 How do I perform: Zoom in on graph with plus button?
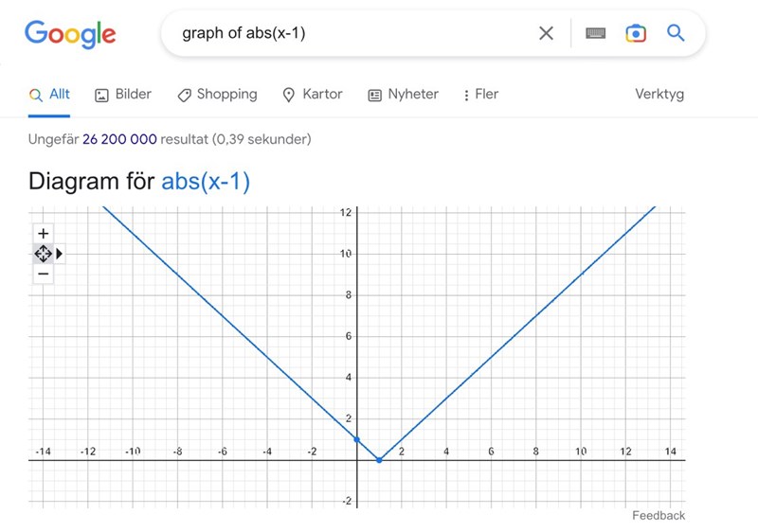[43, 233]
